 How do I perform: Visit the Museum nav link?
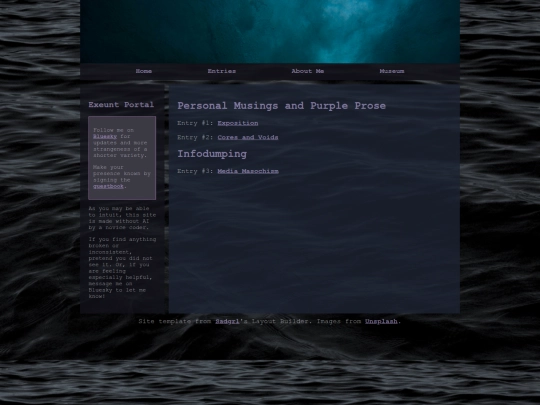click(x=392, y=71)
